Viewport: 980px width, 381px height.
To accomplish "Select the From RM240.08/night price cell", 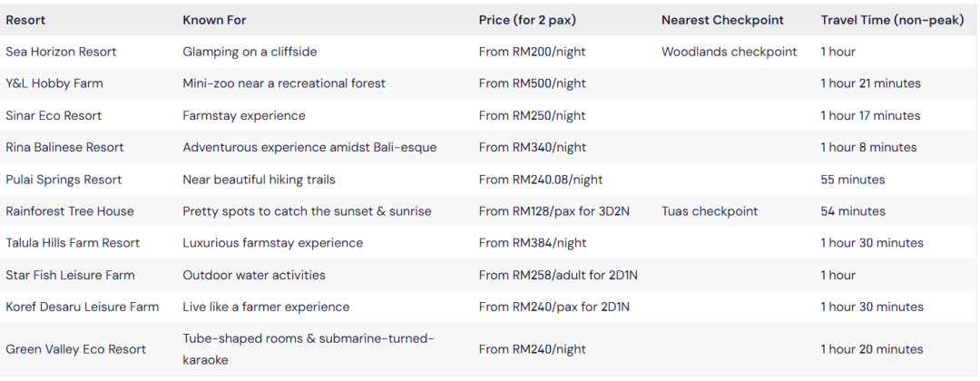I will click(541, 180).
